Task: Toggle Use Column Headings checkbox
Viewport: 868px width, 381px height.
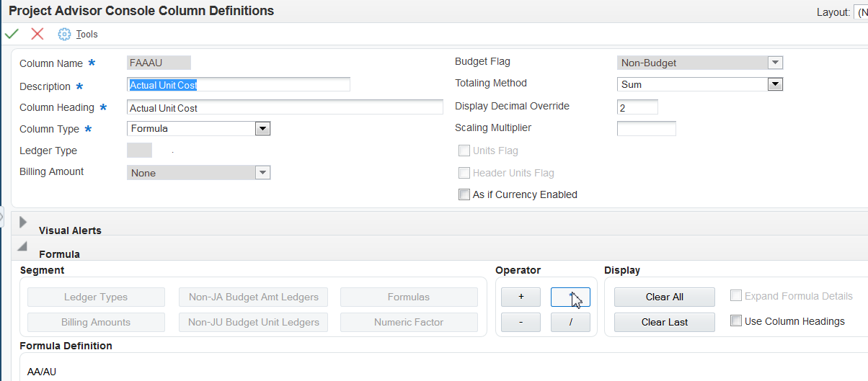Action: (736, 321)
